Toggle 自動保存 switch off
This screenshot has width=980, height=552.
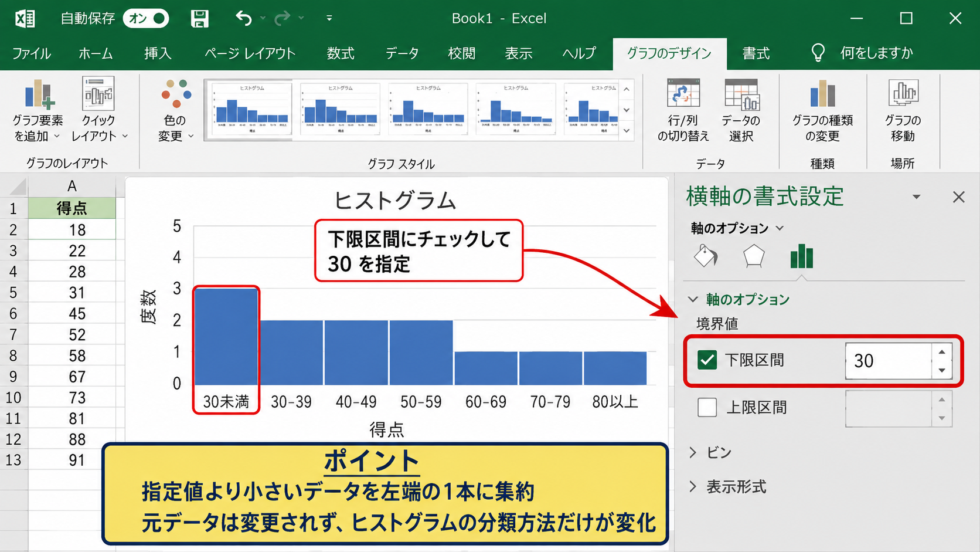[x=146, y=19]
